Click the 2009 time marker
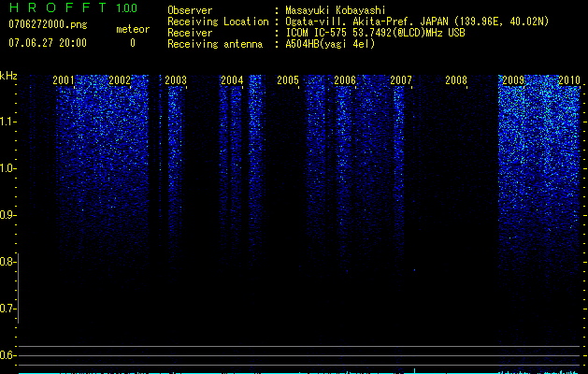 tap(513, 80)
